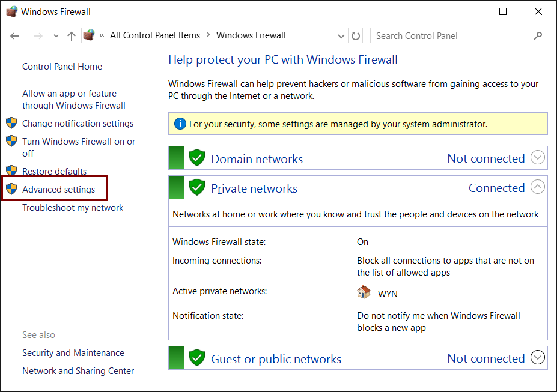Click the Help protect your PC heading
Screen dimensions: 557x392
(283, 59)
